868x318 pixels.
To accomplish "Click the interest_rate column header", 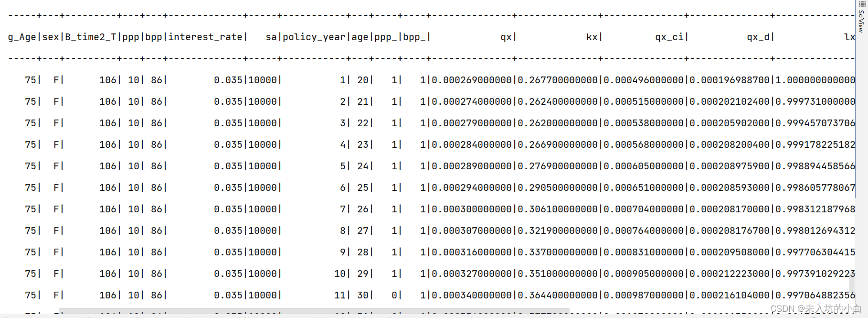I will 205,37.
